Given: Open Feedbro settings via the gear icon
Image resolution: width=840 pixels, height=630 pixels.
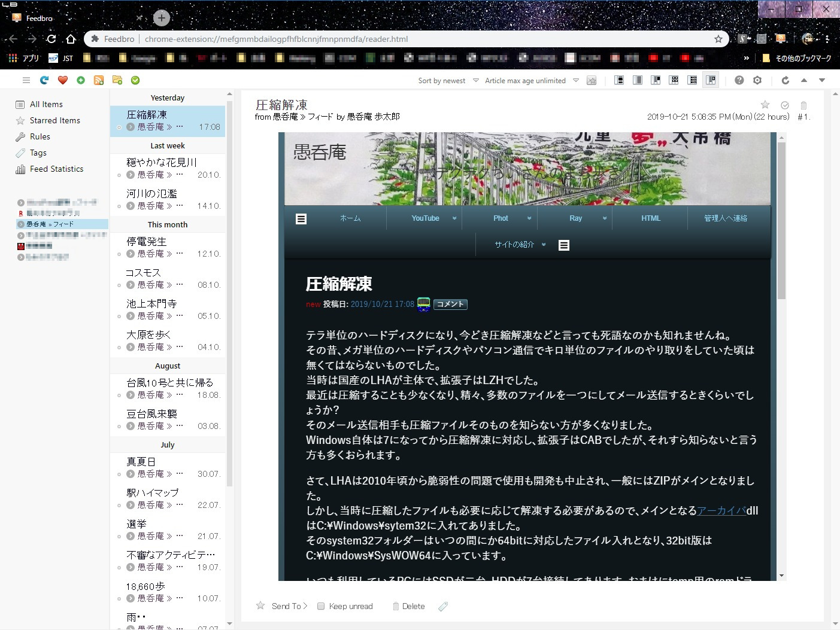Looking at the screenshot, I should coord(757,80).
